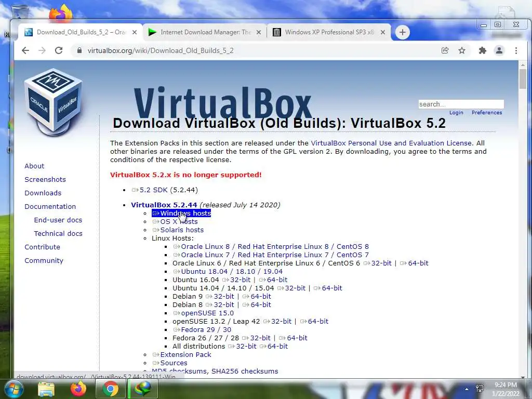
Task: Download the openSUSE 15.0 package
Action: (204, 313)
